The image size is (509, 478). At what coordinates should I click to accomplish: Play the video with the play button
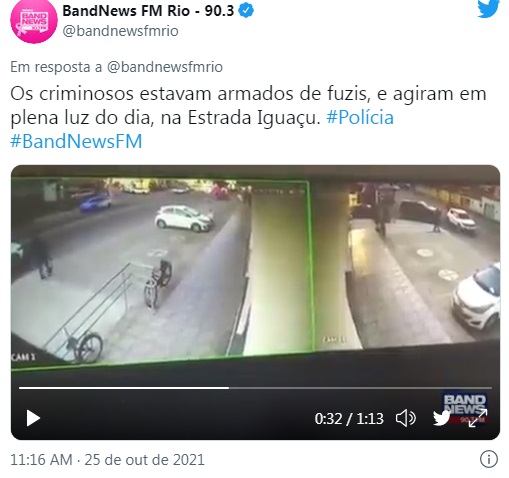point(33,418)
